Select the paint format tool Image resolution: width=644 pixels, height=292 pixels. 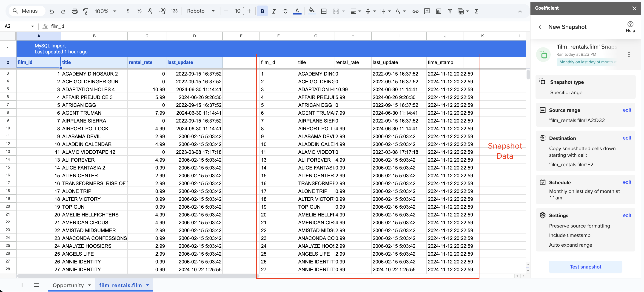[85, 11]
